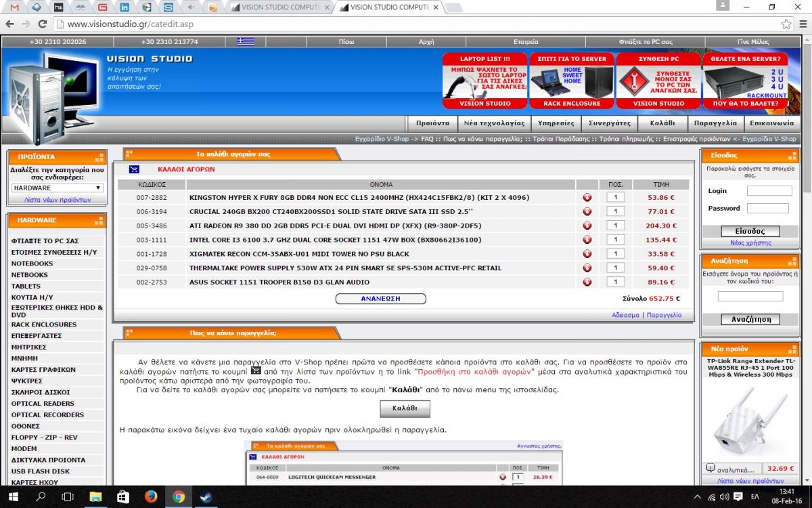812x508 pixels.
Task: Click the ΑΝΑΝΕΩΣΗ refresh button
Action: pos(381,299)
